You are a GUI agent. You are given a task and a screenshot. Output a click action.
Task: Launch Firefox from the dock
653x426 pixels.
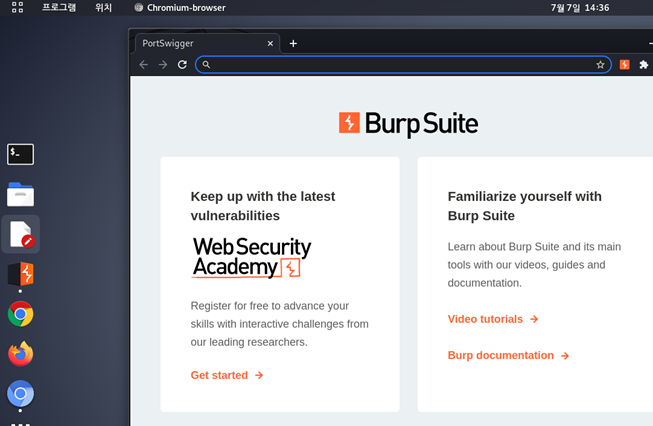click(x=20, y=354)
